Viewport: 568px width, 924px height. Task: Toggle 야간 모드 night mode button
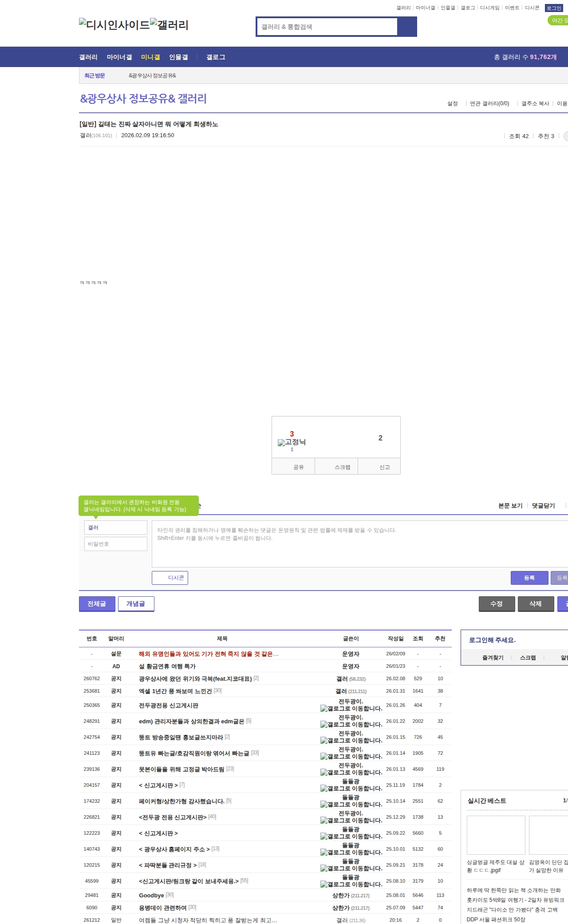558,20
